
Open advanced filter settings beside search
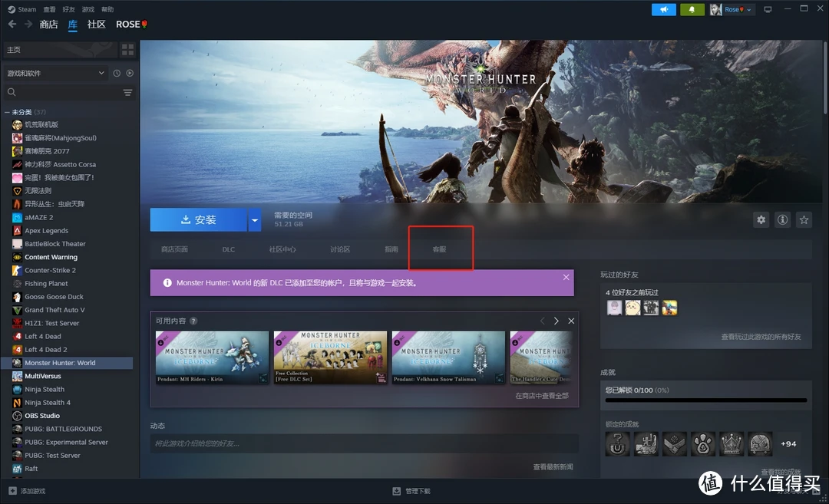coord(127,92)
